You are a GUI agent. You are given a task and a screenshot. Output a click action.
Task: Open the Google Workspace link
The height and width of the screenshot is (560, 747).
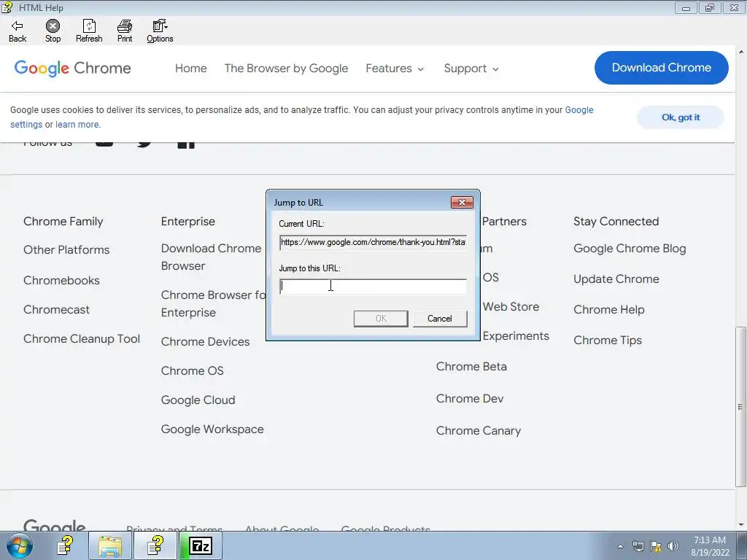212,429
